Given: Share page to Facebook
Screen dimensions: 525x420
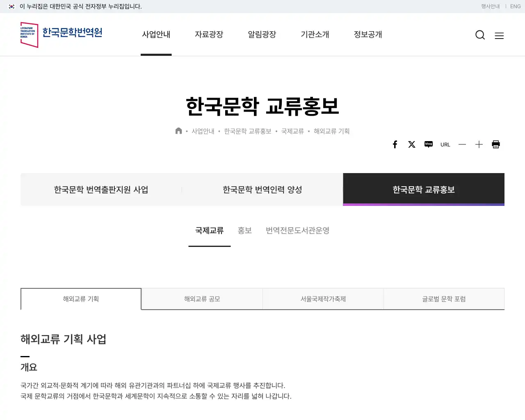Looking at the screenshot, I should 395,144.
